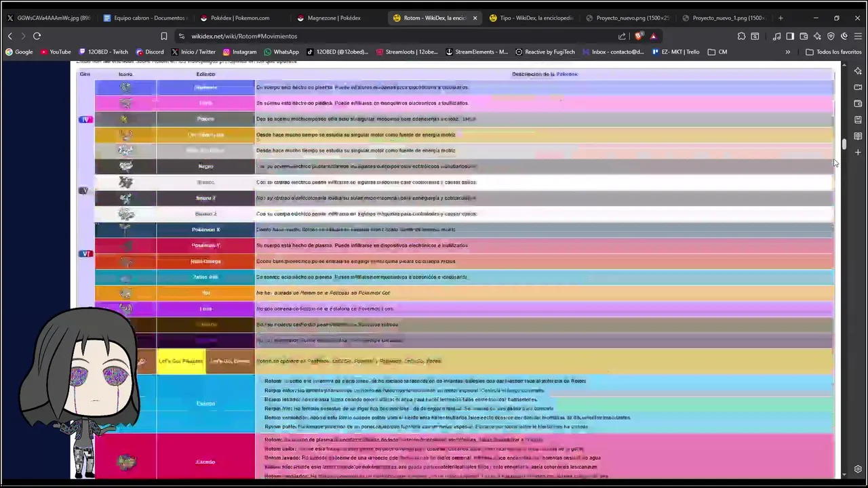
Task: Open the extensions puzzle icon
Action: tap(741, 36)
